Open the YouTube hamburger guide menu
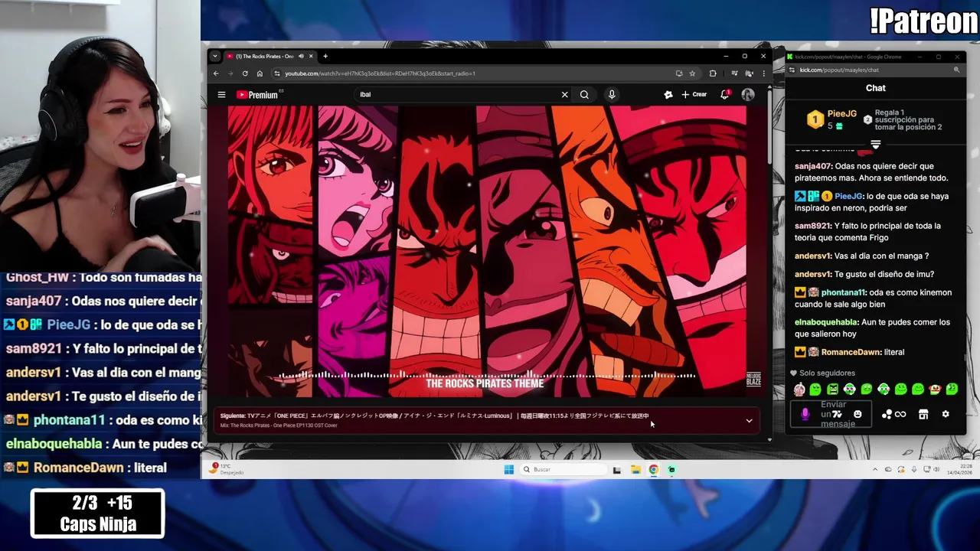 click(221, 95)
